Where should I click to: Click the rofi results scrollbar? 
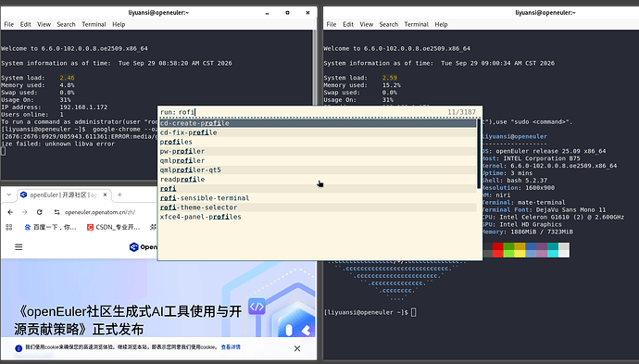point(479,154)
